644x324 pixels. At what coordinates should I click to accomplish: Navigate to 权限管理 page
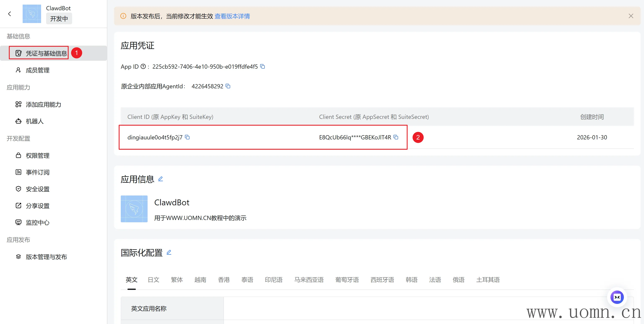tap(38, 156)
